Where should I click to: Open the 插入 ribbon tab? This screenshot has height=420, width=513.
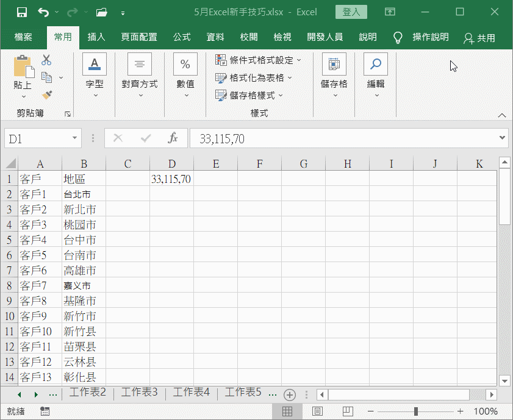pos(96,37)
